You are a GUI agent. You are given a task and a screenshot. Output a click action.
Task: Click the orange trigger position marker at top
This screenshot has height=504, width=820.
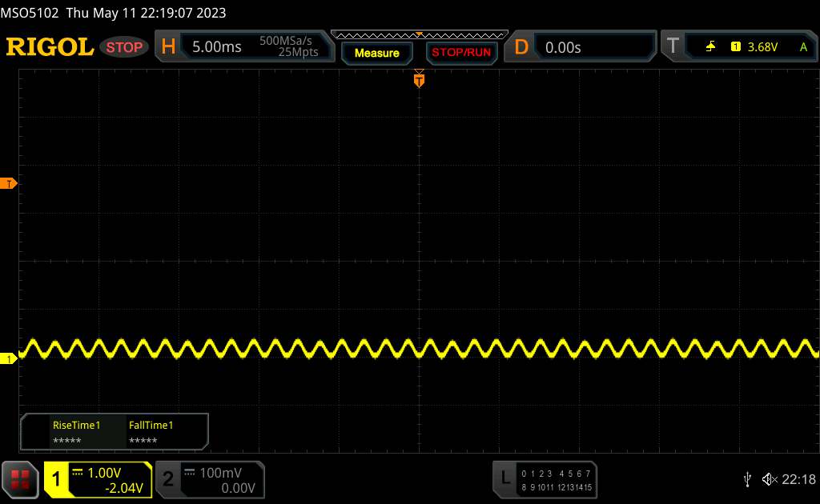(x=419, y=79)
